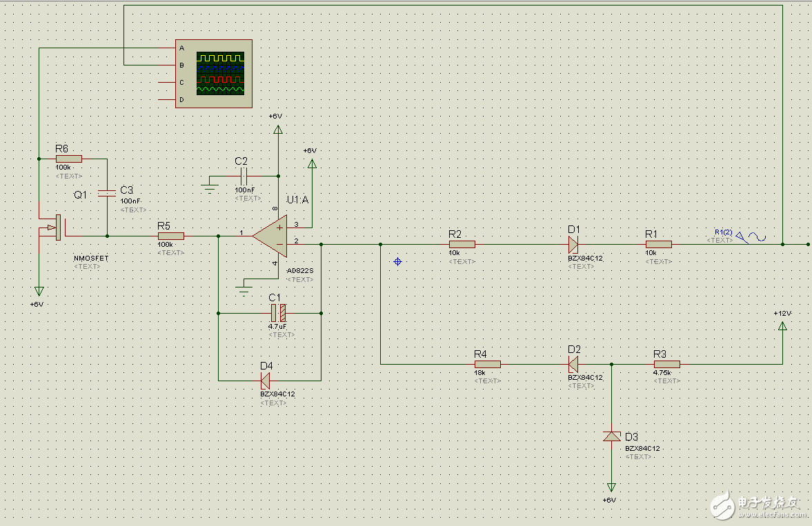Click the "100nF" value under C2

tap(244, 190)
